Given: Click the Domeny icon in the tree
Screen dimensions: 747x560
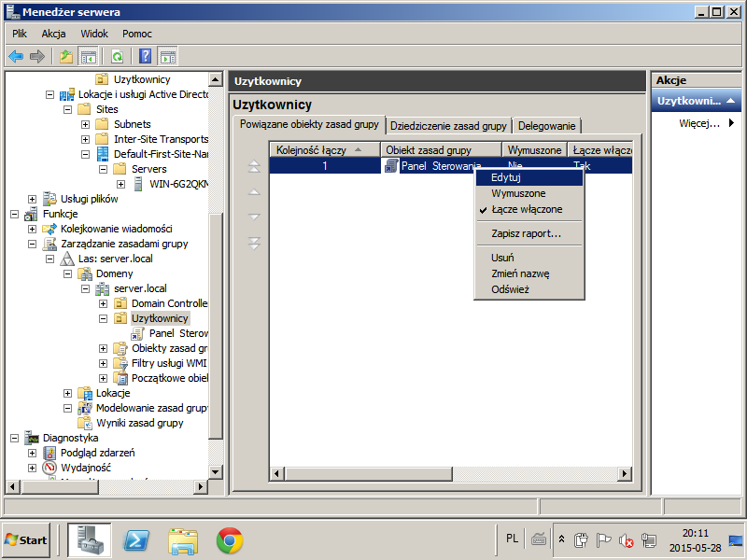Looking at the screenshot, I should [x=85, y=273].
